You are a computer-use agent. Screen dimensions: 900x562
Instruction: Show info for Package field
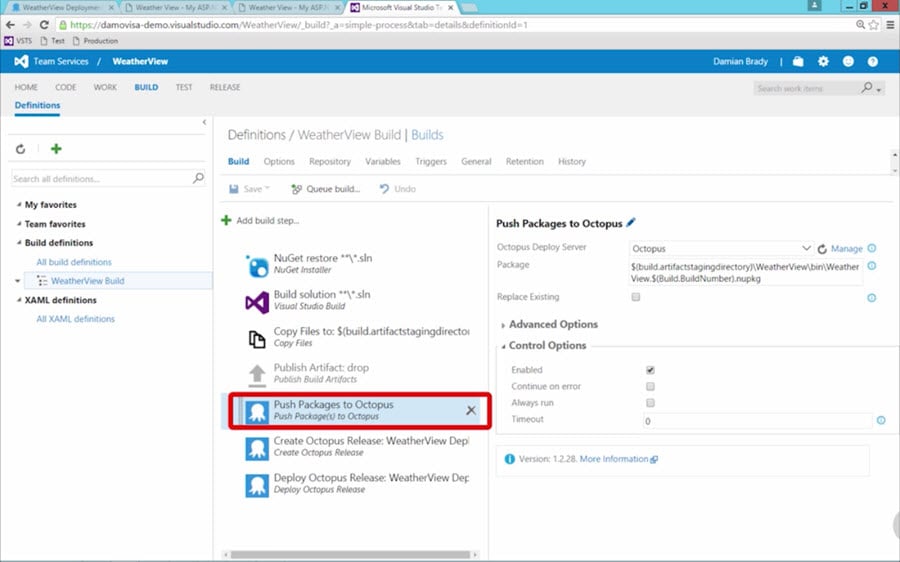(872, 266)
